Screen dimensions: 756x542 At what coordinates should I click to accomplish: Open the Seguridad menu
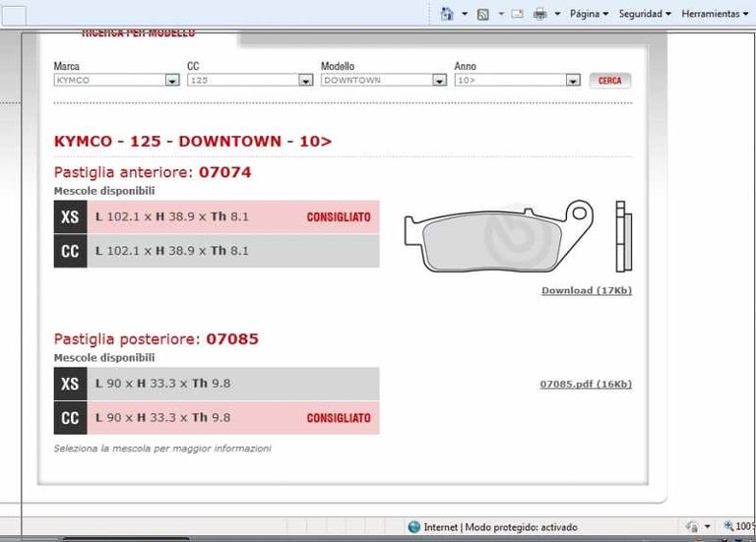coord(645,14)
